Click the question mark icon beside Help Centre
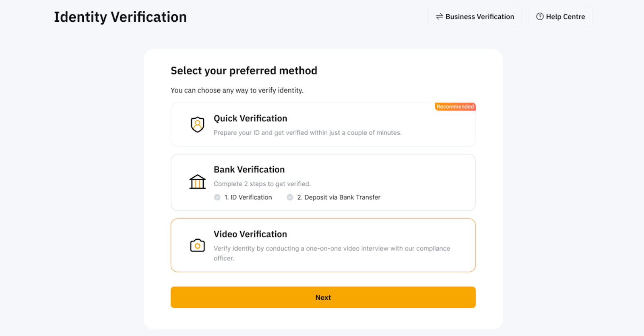 pyautogui.click(x=540, y=16)
